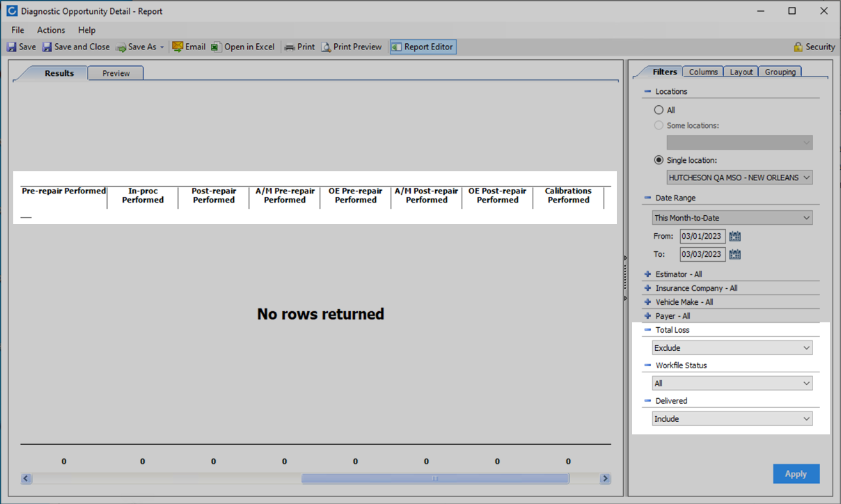Open the Security lock option
This screenshot has width=841, height=504.
[x=798, y=47]
